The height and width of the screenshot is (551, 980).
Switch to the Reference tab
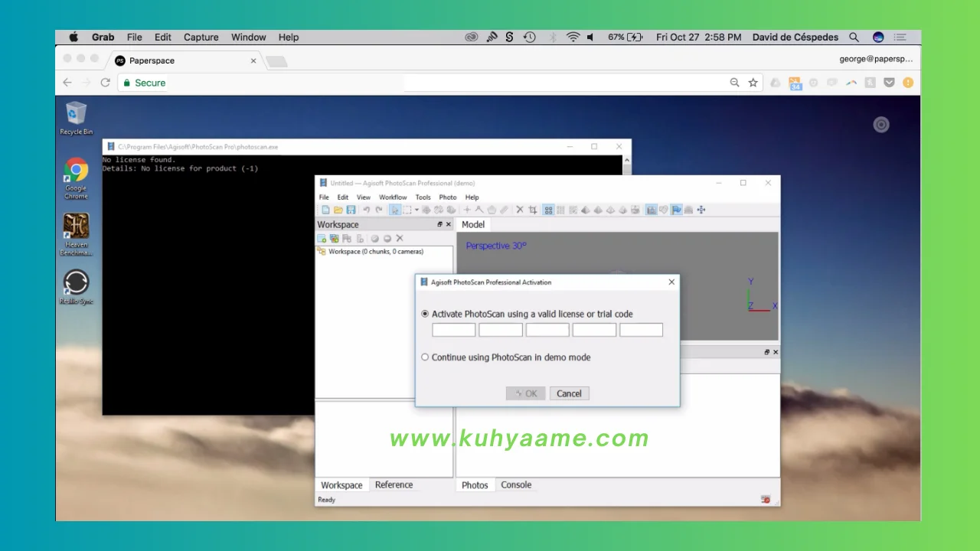pyautogui.click(x=394, y=484)
